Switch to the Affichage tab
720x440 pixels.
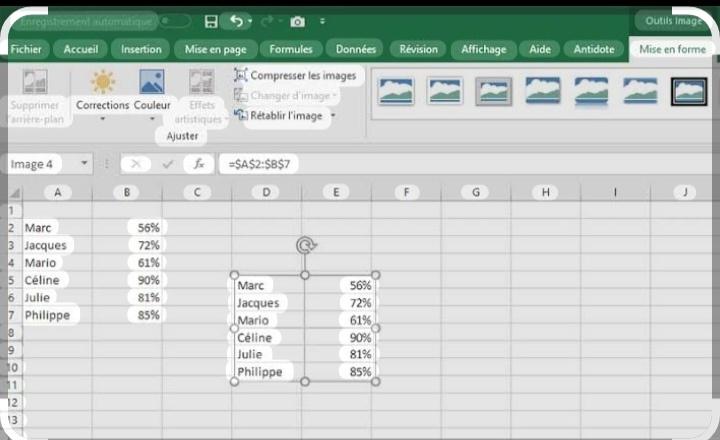point(484,49)
